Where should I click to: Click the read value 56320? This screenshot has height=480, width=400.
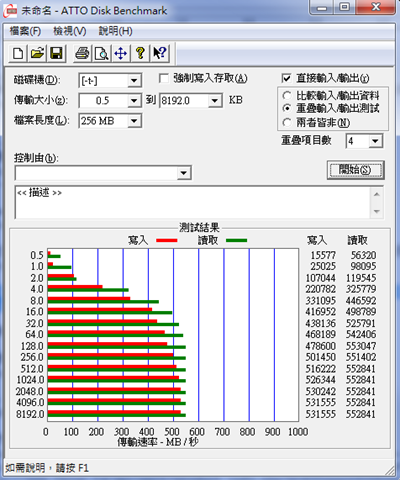pos(363,255)
